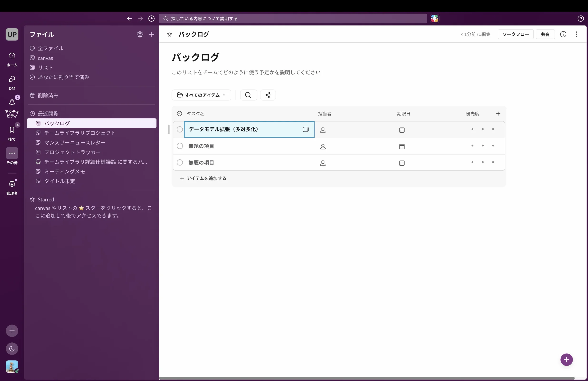Select バックログ in recent files

(91, 123)
